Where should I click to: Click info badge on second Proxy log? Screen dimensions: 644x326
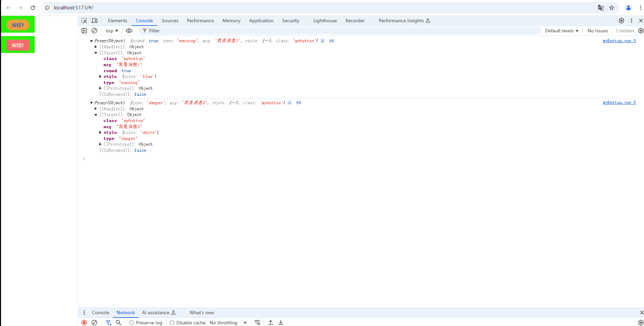pos(289,103)
